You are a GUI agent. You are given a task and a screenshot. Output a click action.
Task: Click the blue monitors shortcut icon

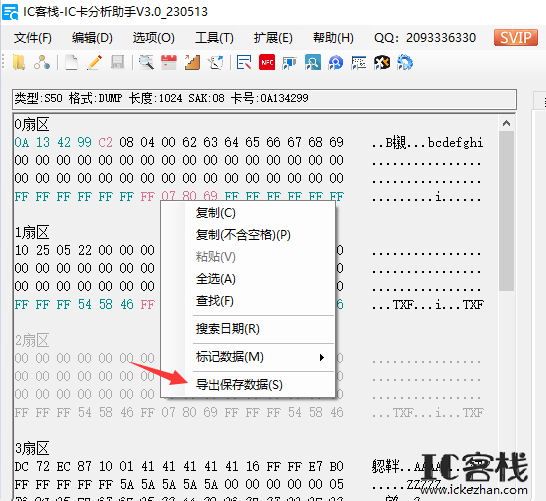(290, 63)
